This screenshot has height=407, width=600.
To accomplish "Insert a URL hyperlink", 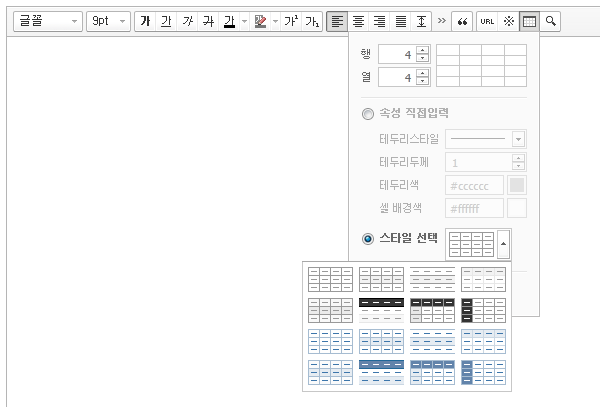I will 487,21.
